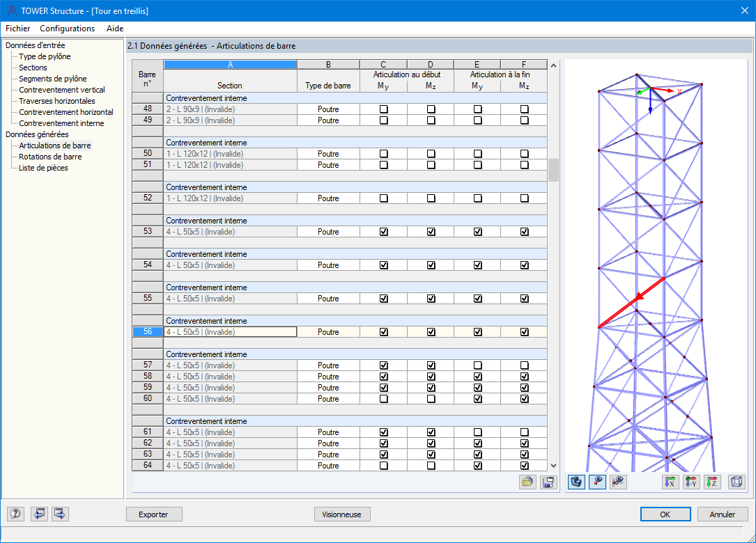
Task: Open Traverses horizontales tree item
Action: (57, 101)
